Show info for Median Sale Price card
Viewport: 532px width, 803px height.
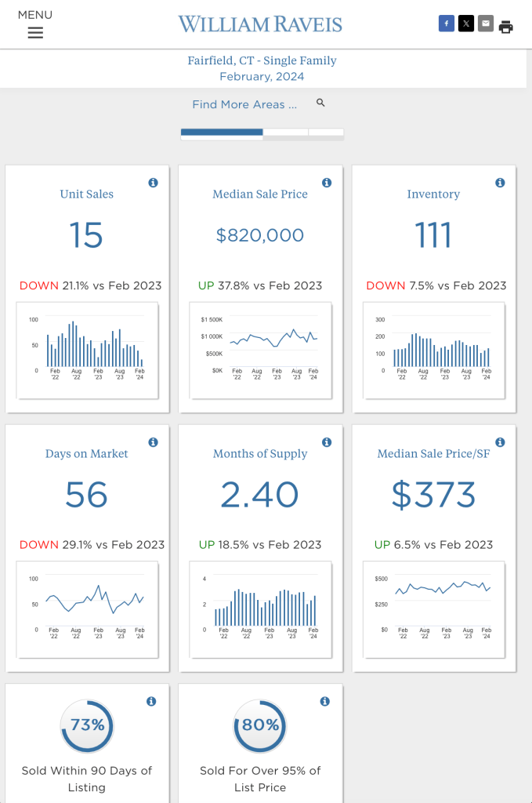pyautogui.click(x=326, y=183)
